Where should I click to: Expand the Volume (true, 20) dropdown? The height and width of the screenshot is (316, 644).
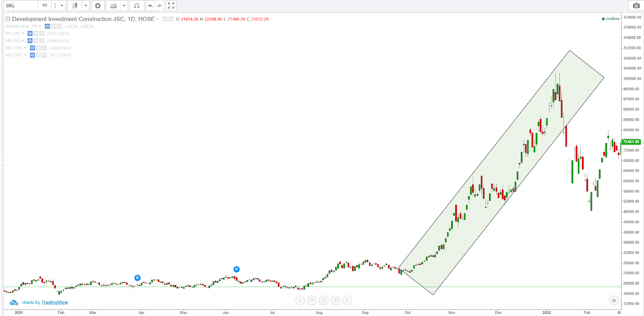click(40, 27)
